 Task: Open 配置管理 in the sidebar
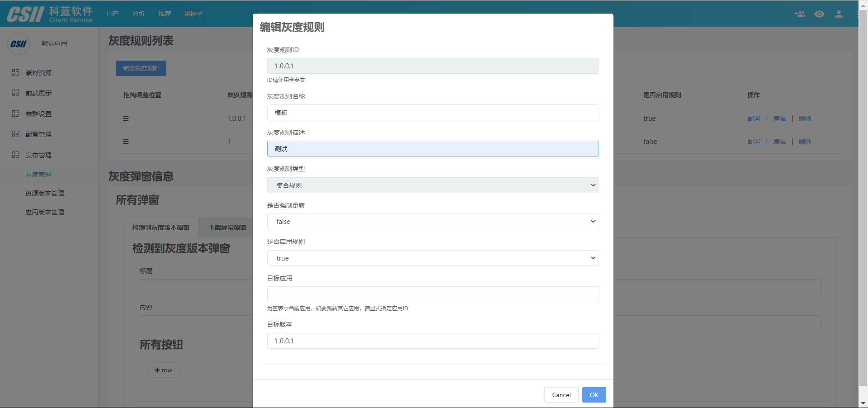click(38, 134)
